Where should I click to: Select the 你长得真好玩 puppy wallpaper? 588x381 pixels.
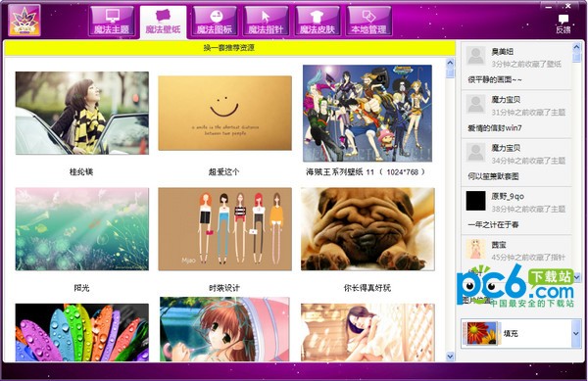tap(367, 229)
